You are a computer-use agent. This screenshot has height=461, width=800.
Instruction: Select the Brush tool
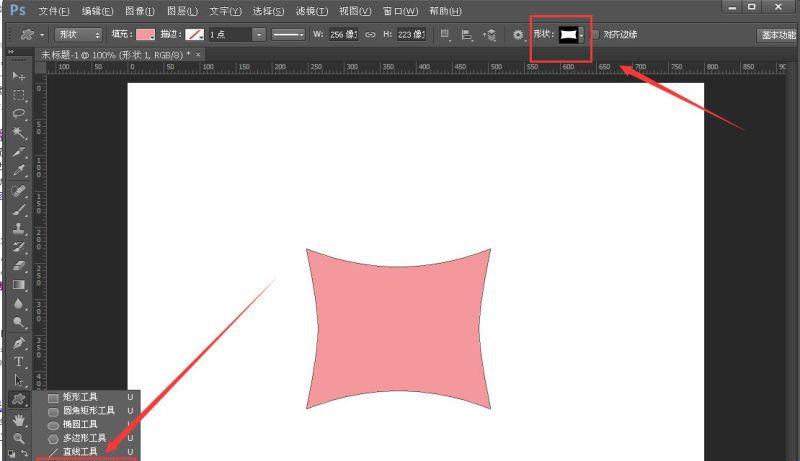[x=18, y=209]
